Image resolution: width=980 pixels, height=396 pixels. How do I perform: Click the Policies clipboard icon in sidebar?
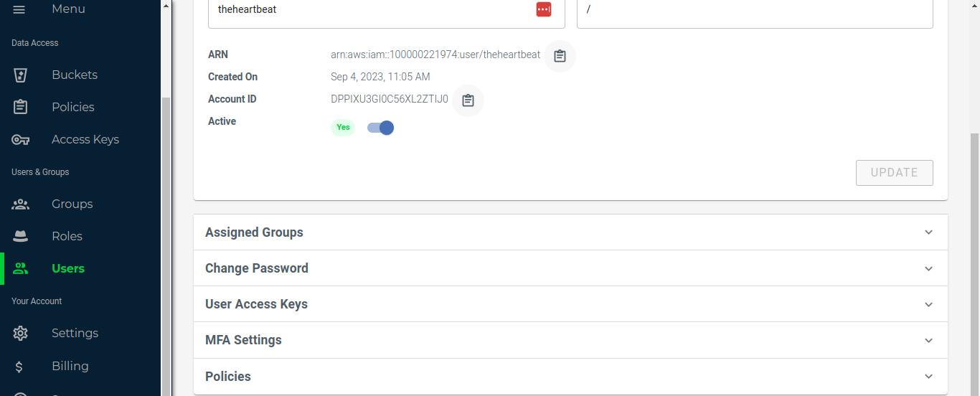pyautogui.click(x=20, y=107)
